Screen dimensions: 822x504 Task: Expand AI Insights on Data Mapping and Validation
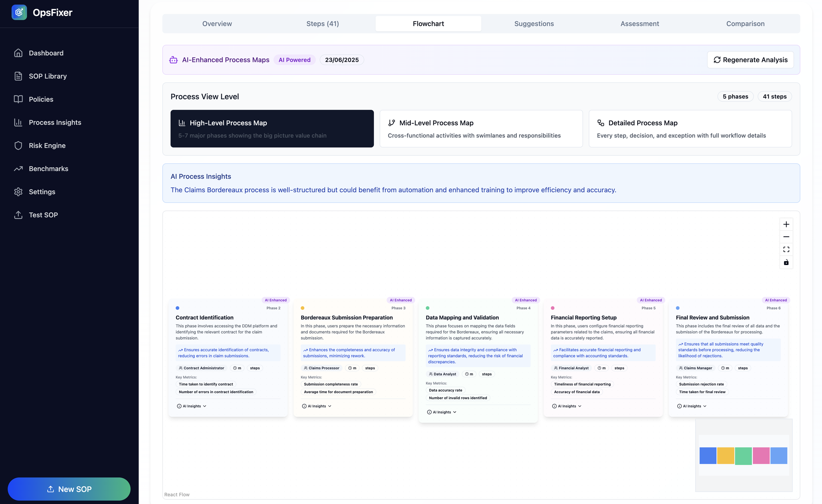(442, 412)
